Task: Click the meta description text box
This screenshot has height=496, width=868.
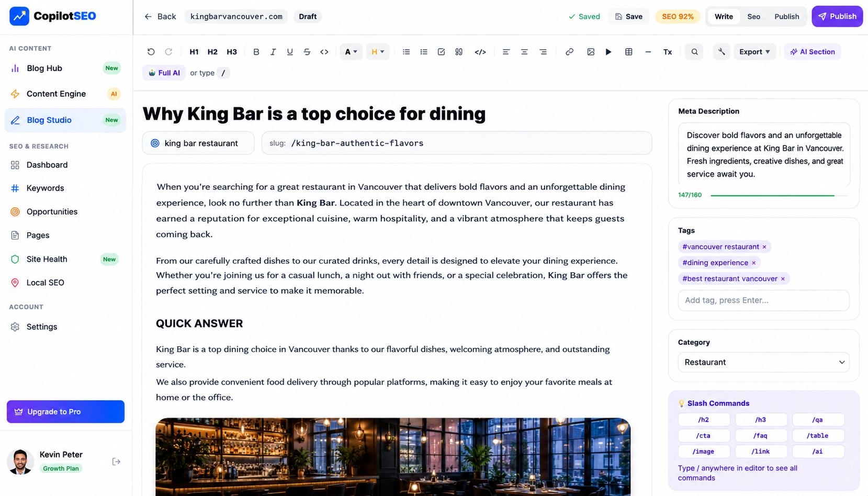Action: [x=764, y=154]
